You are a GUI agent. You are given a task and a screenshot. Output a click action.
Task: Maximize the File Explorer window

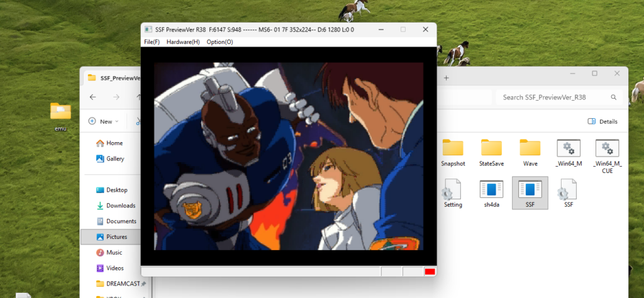point(594,74)
